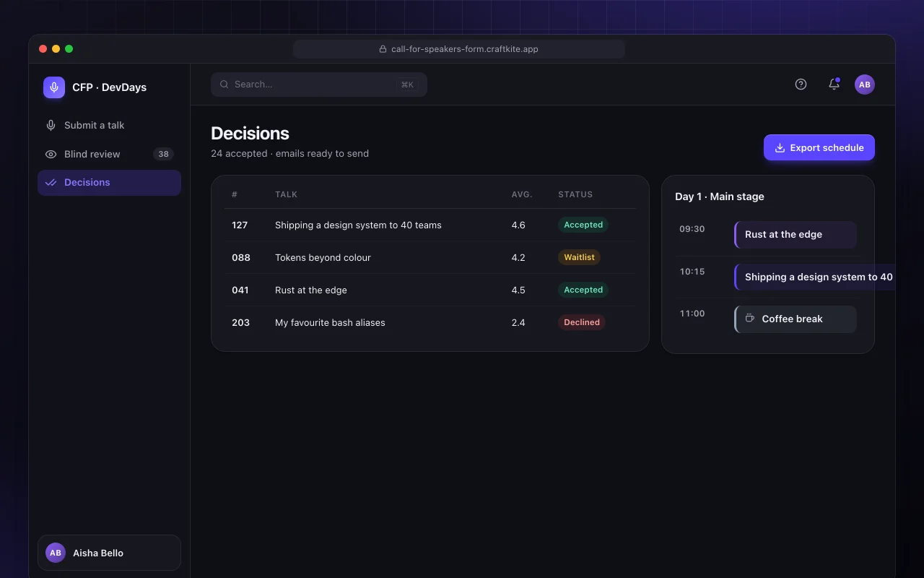This screenshot has width=924, height=578.
Task: Click the CFP microphone logo icon
Action: pos(54,87)
